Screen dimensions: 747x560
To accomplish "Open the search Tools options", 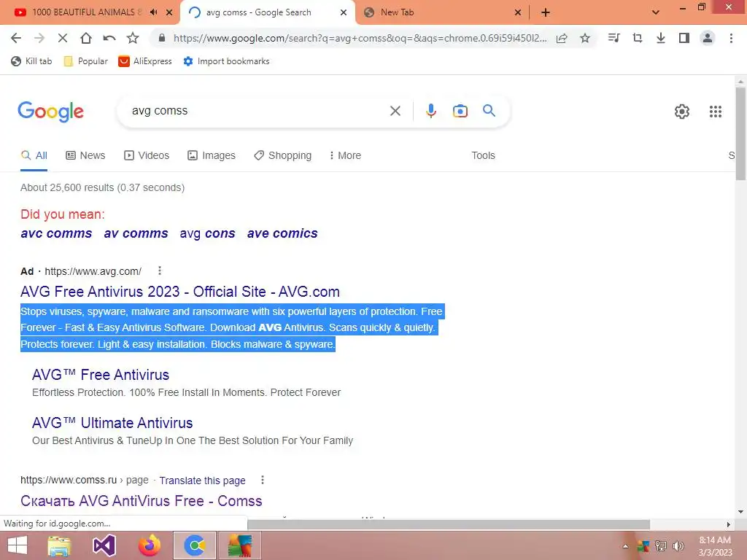I will [x=483, y=156].
